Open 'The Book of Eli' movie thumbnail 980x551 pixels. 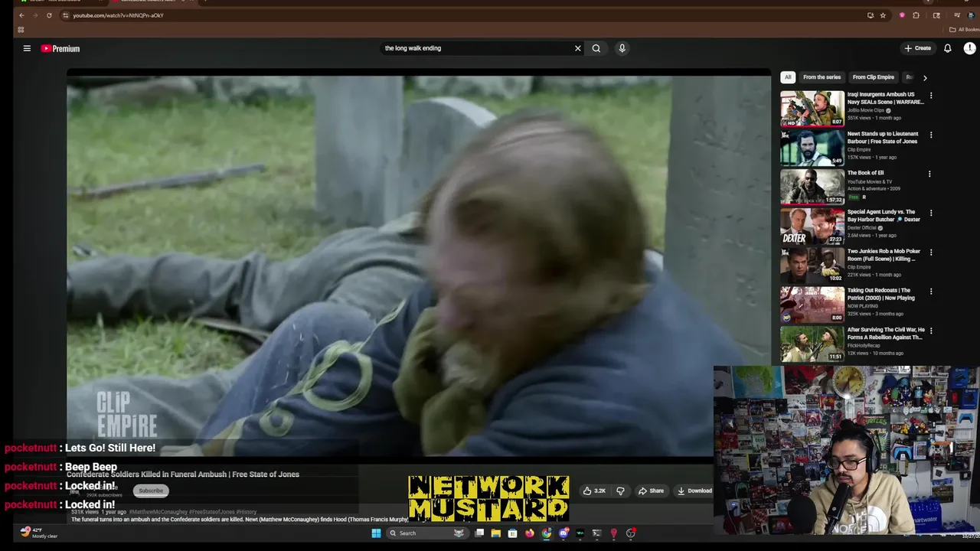pos(812,187)
